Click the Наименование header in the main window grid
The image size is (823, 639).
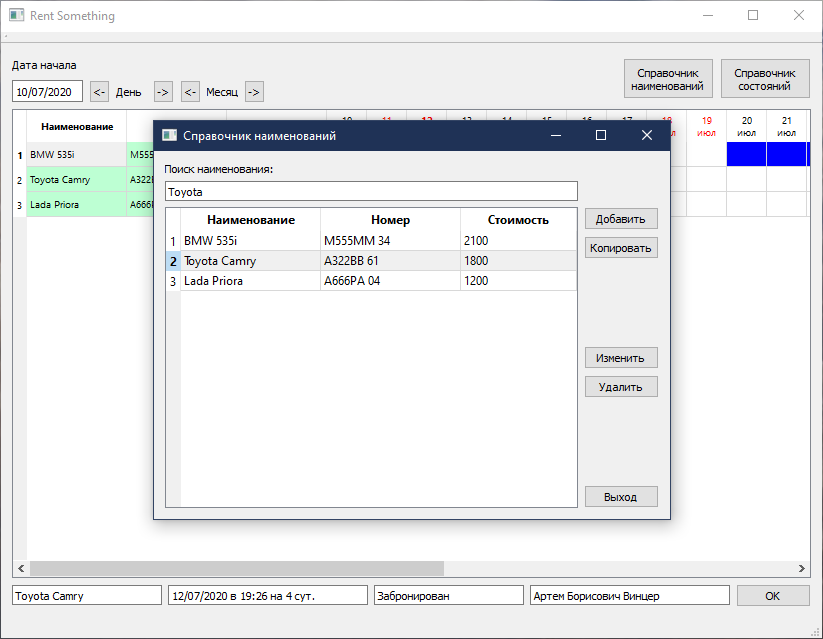77,127
